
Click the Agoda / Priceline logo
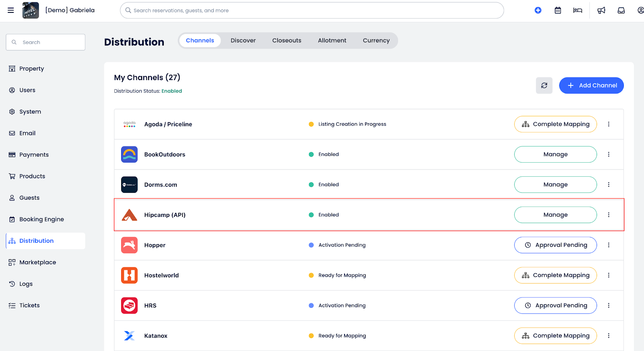point(129,124)
